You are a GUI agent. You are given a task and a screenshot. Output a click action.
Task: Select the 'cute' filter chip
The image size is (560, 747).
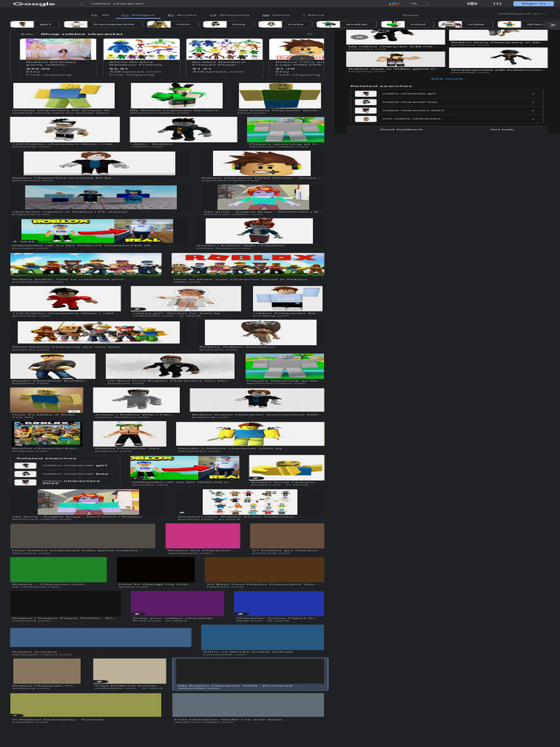[x=286, y=24]
